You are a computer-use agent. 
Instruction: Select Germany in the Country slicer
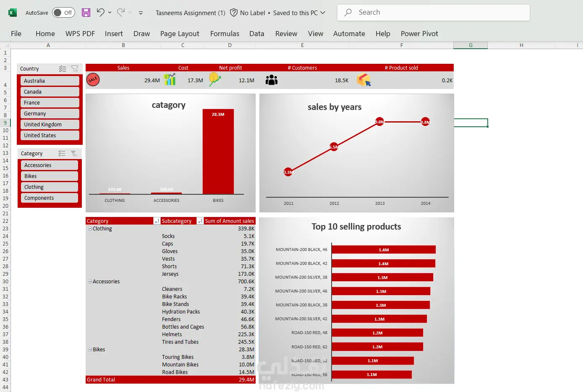(50, 113)
